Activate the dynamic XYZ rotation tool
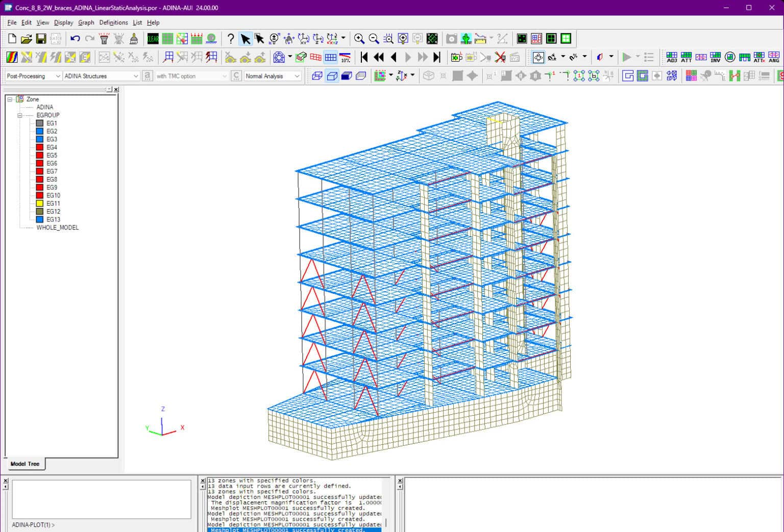Screen dimensions: 784x532 point(332,38)
